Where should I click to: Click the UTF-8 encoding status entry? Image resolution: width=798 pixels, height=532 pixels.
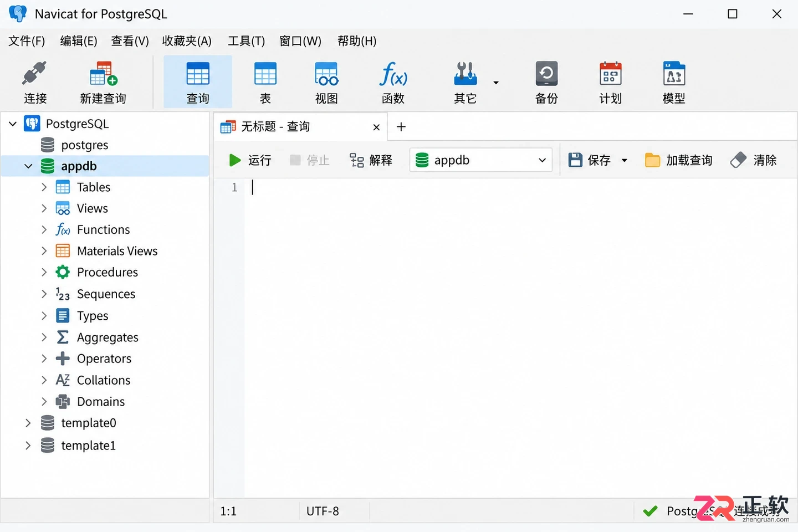point(323,511)
